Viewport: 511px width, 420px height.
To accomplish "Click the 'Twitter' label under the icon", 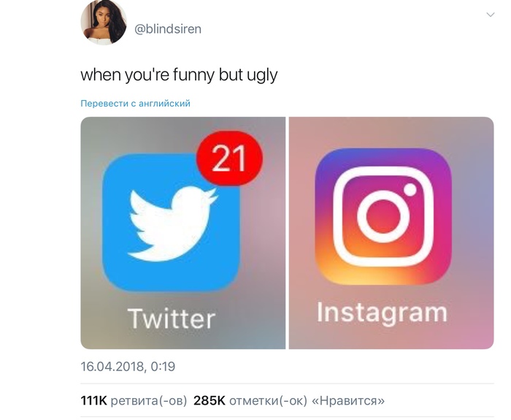I will 172,318.
